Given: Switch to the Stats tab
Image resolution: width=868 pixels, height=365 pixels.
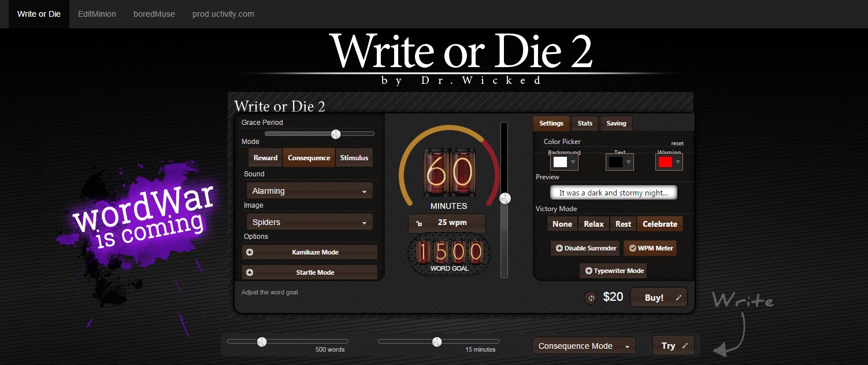Looking at the screenshot, I should (x=585, y=123).
